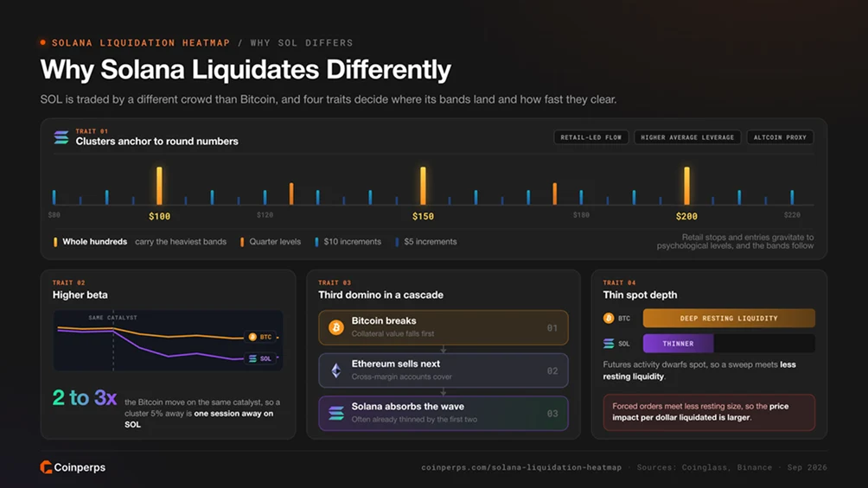
Task: Click the $10 increments legend swatch
Action: pyautogui.click(x=316, y=242)
